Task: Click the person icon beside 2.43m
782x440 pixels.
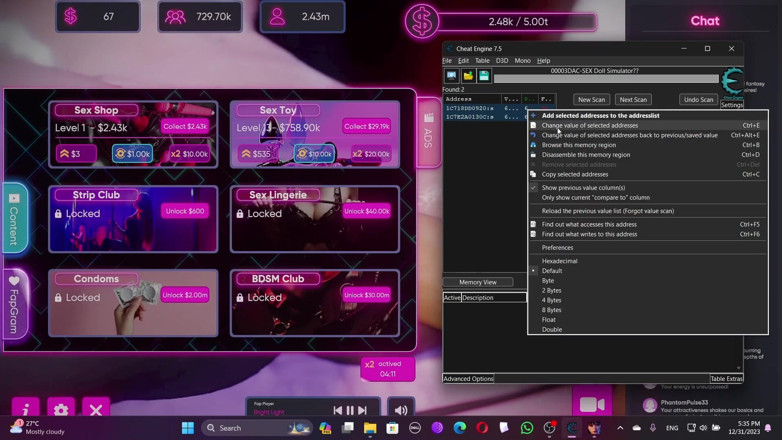Action: [277, 17]
